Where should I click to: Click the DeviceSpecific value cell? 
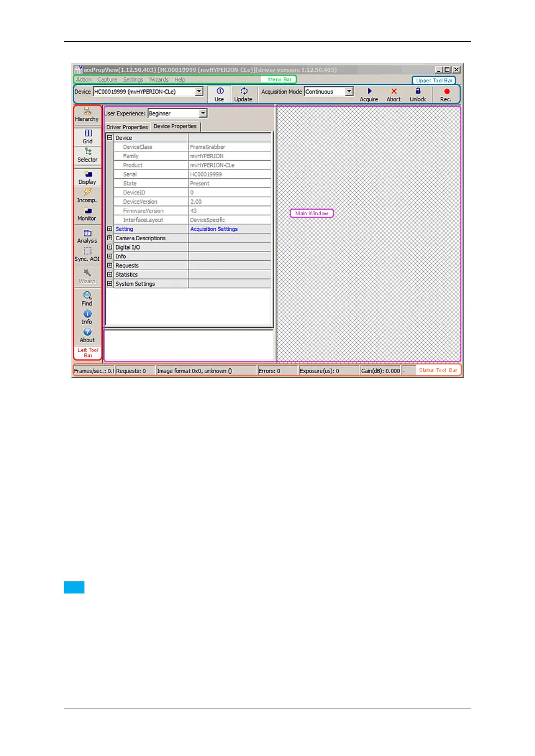pyautogui.click(x=230, y=220)
